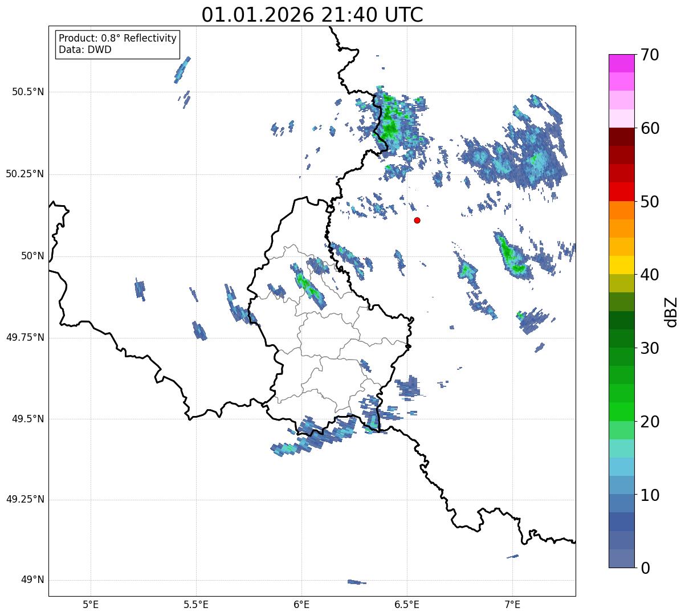Click the dark maroon swatch below 60

[x=621, y=137]
